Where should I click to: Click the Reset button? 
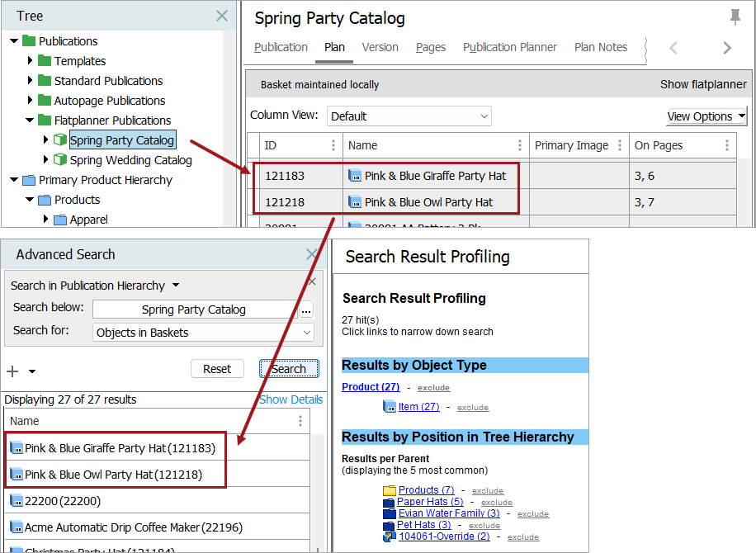217,369
